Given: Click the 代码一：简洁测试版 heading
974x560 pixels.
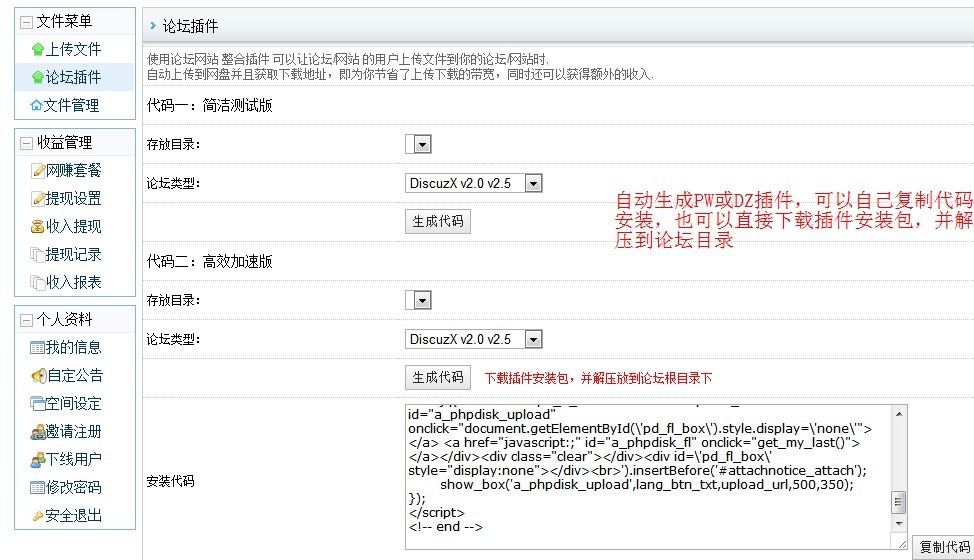Looking at the screenshot, I should click(x=209, y=106).
